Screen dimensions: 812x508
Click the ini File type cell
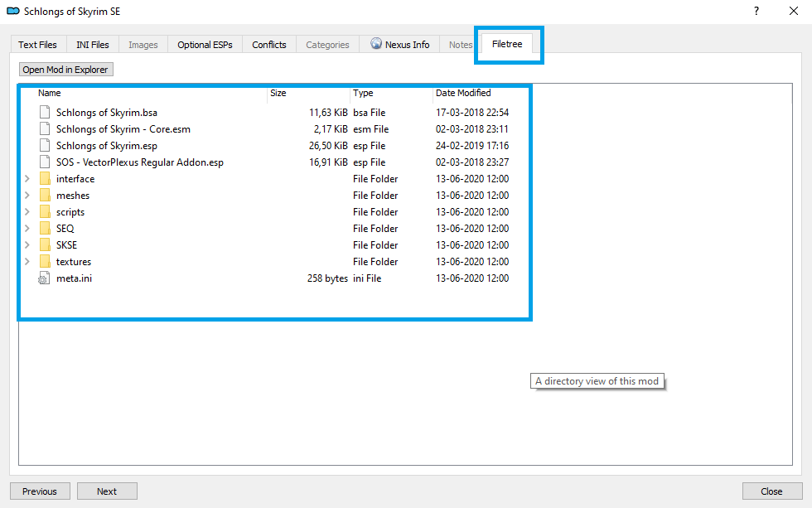tap(367, 278)
